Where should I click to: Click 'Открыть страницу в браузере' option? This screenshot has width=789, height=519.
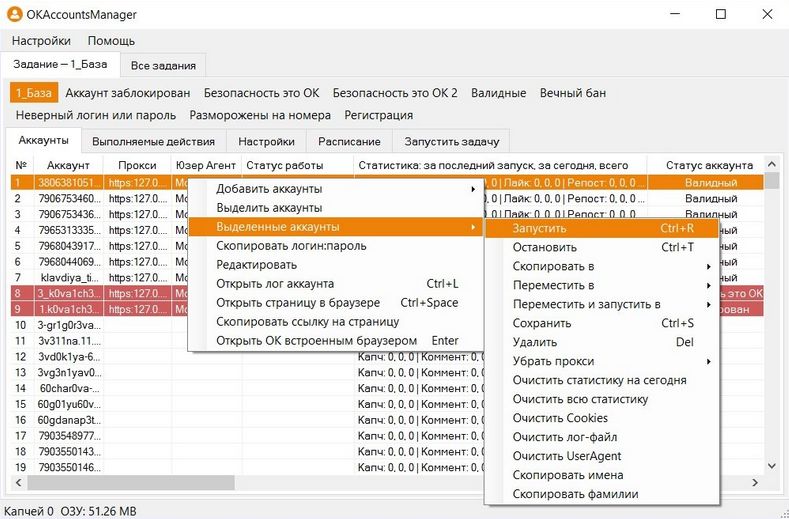297,303
